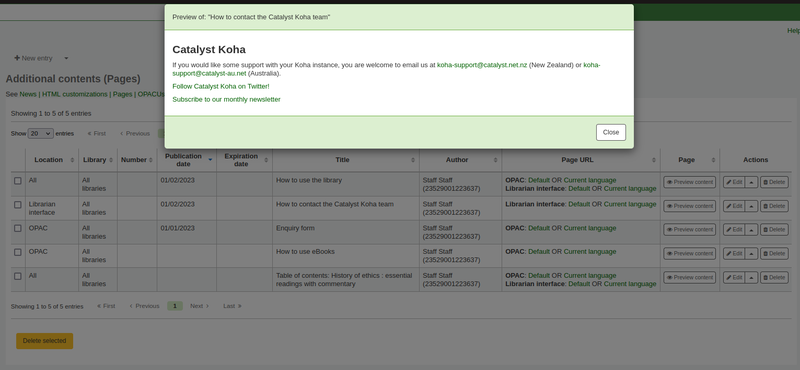Viewport: 800px width, 370px height.
Task: Click trash Delete icon for How to use the library
Action: (x=765, y=182)
